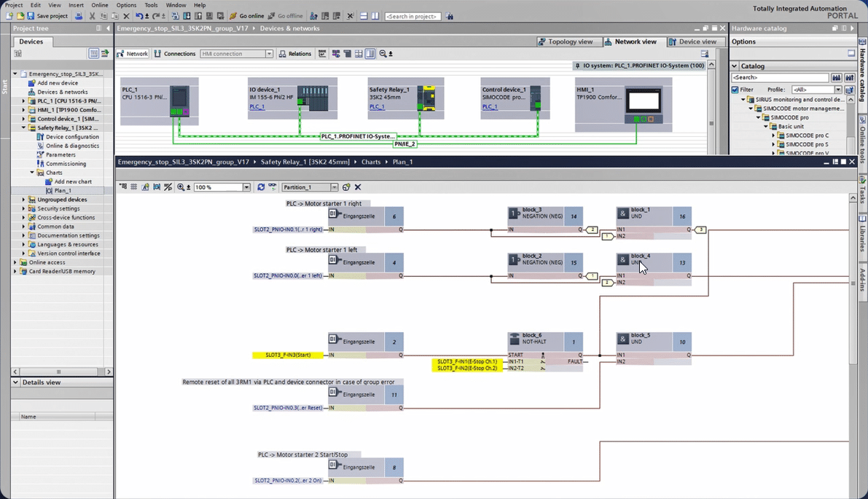Click the Safety Relay_1 device image
The image size is (868, 499).
point(426,98)
